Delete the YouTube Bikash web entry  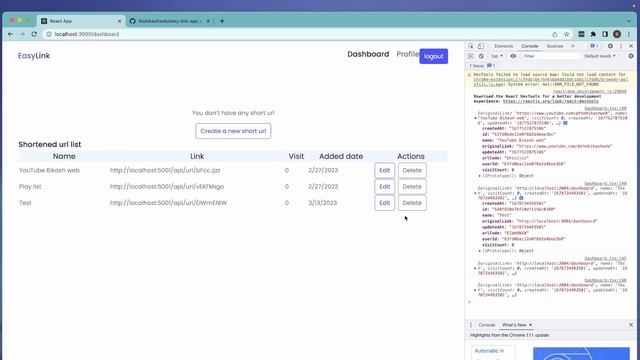pyautogui.click(x=412, y=170)
